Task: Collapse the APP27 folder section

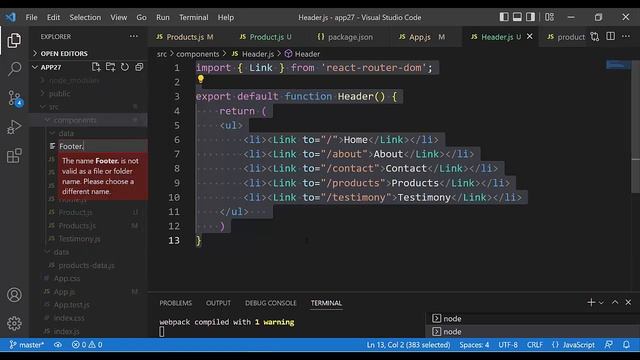Action: point(51,67)
